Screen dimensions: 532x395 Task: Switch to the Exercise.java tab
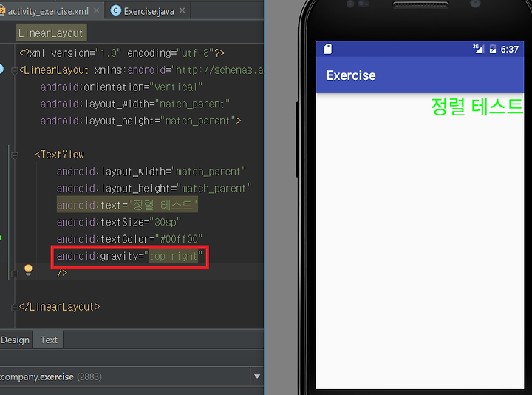(x=149, y=11)
